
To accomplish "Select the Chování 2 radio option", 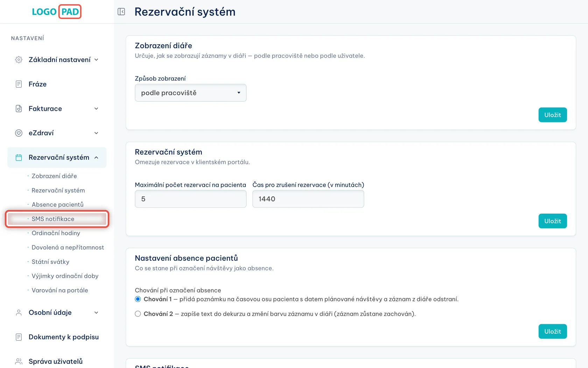I will (138, 314).
